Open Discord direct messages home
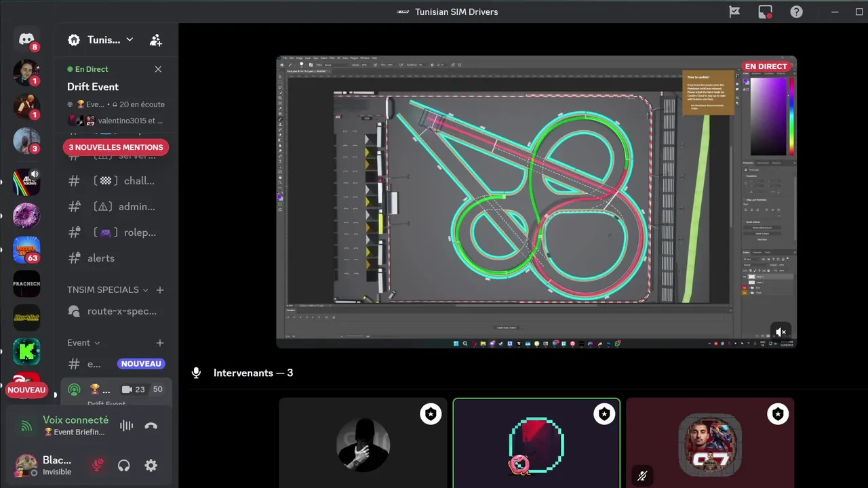Viewport: 868px width, 488px height. pyautogui.click(x=26, y=39)
